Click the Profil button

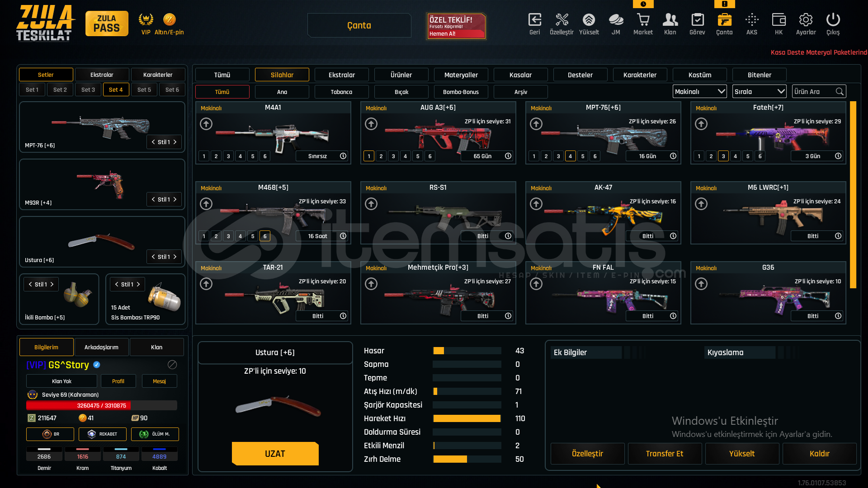[118, 381]
